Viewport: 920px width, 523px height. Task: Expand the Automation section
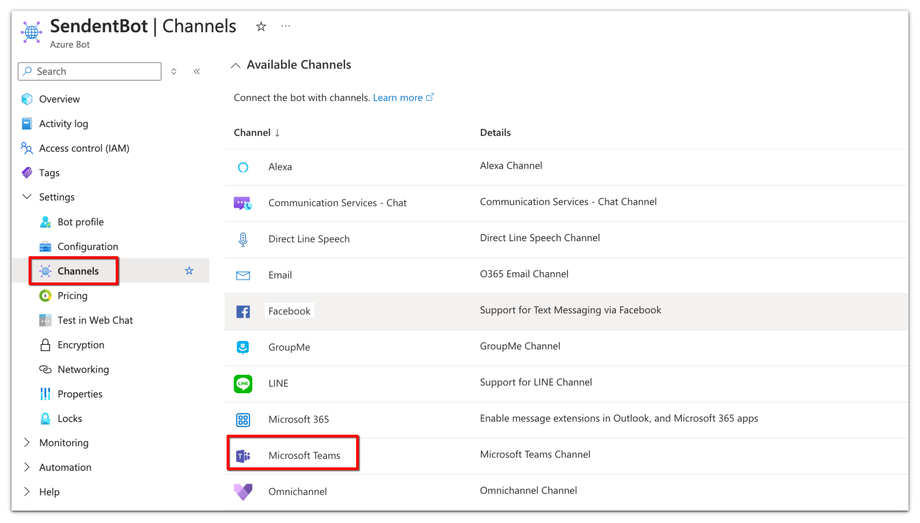point(27,468)
